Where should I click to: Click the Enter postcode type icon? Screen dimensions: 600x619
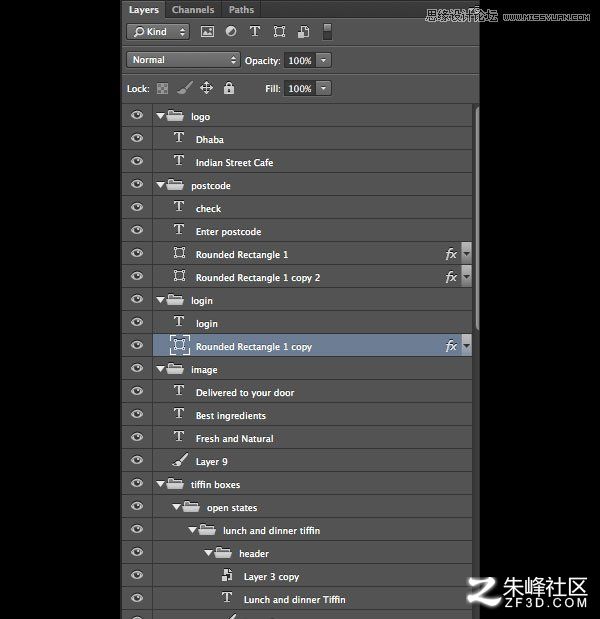point(179,229)
